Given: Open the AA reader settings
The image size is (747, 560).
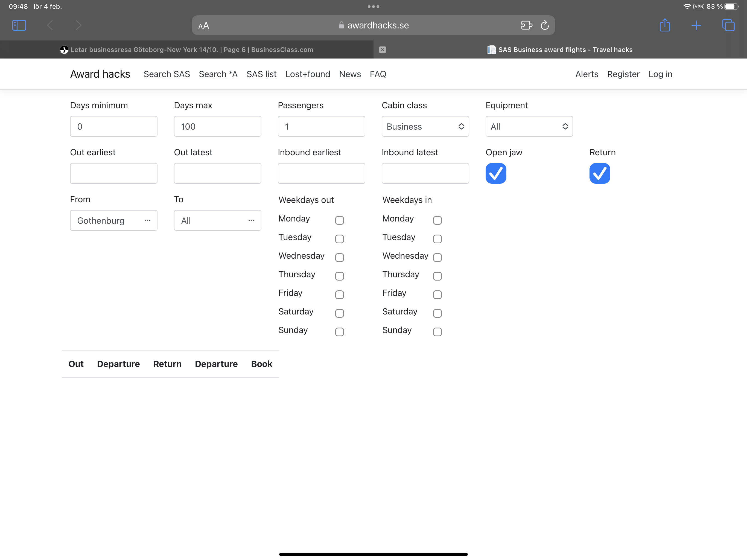Looking at the screenshot, I should pyautogui.click(x=204, y=26).
